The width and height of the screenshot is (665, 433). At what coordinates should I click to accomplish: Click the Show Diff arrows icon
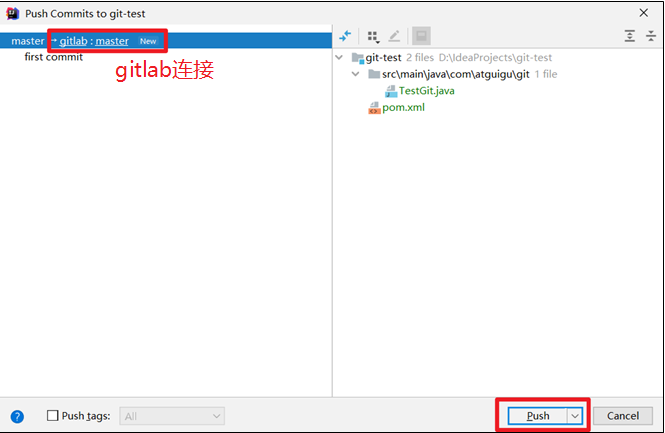(x=345, y=36)
